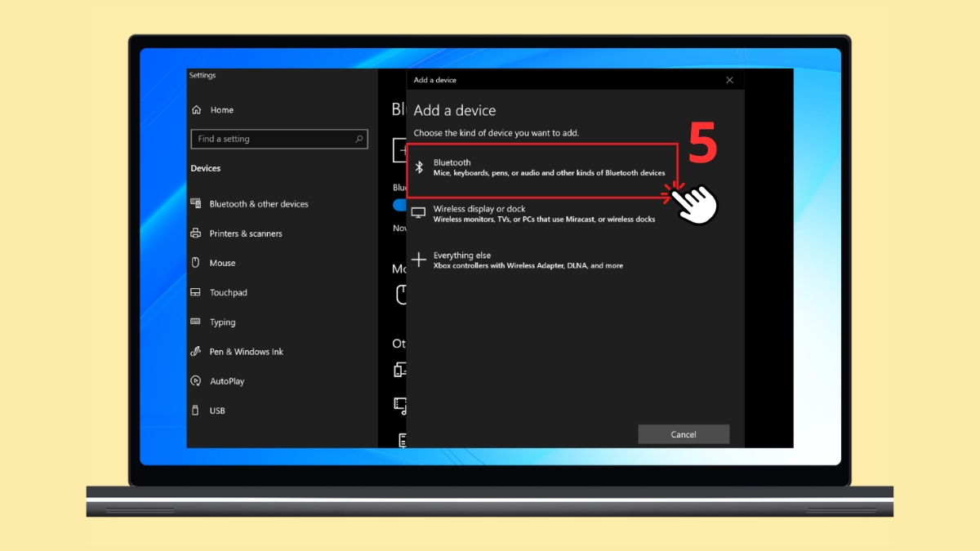The height and width of the screenshot is (551, 980).
Task: Click the mouse icon in the Settings sidebar
Action: coord(197,262)
